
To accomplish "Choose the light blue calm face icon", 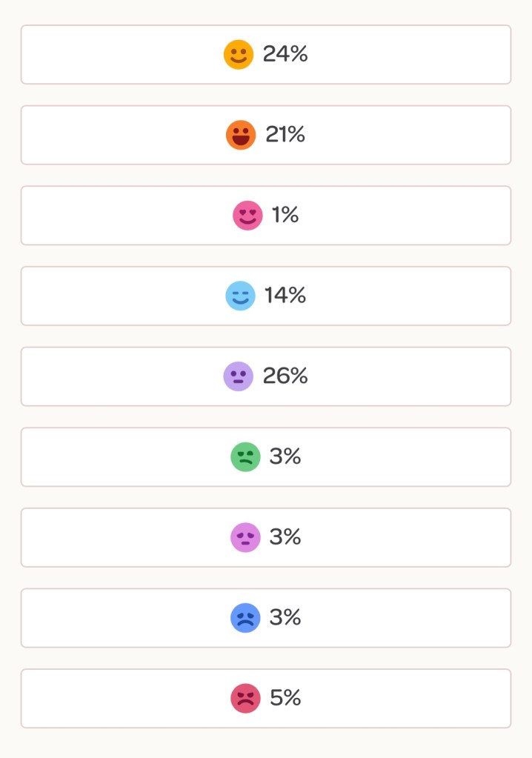I will (x=240, y=296).
